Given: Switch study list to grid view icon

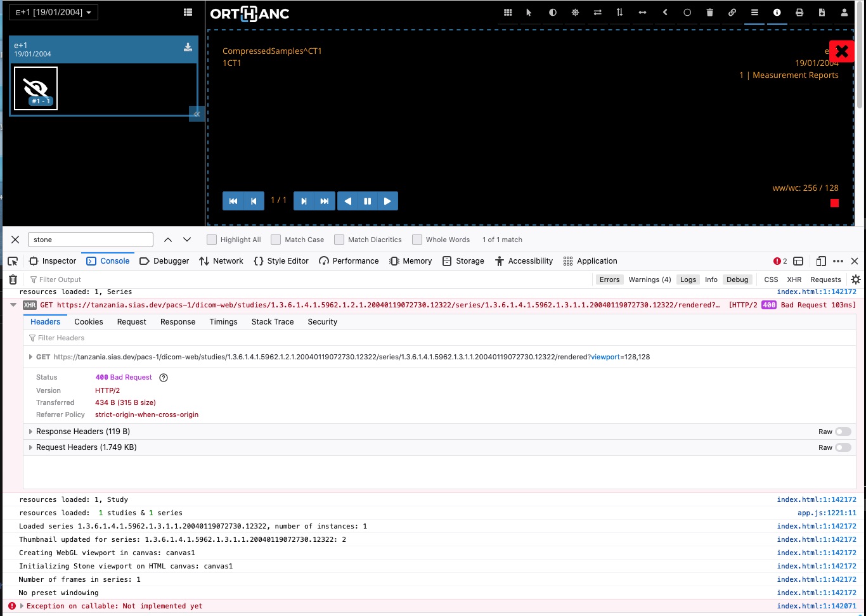Looking at the screenshot, I should (x=188, y=12).
